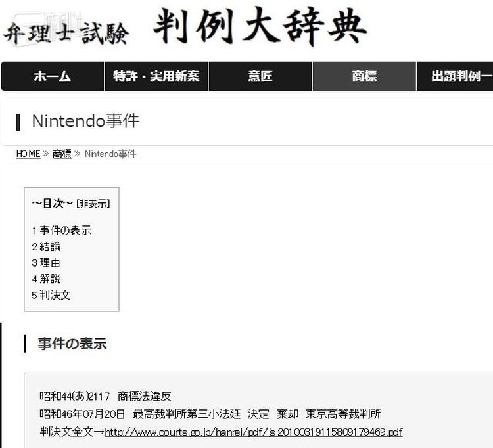Jump to section 1 事件の表示
This screenshot has width=493, height=448.
[62, 231]
